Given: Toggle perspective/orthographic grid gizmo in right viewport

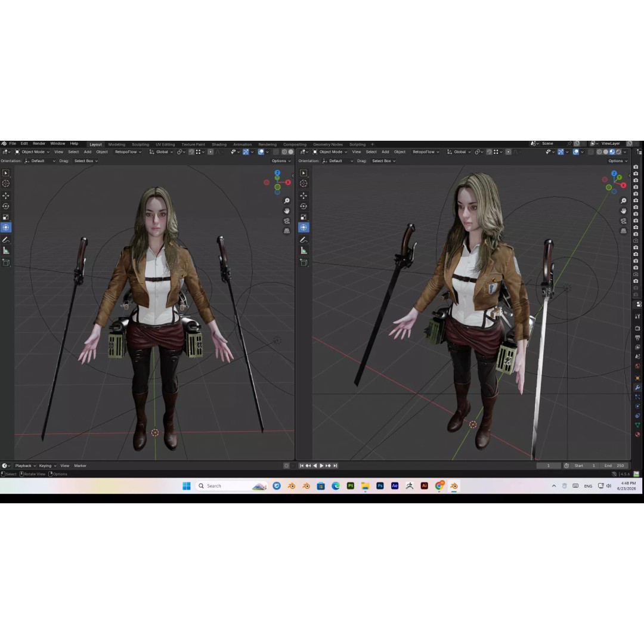Looking at the screenshot, I should coord(624,231).
